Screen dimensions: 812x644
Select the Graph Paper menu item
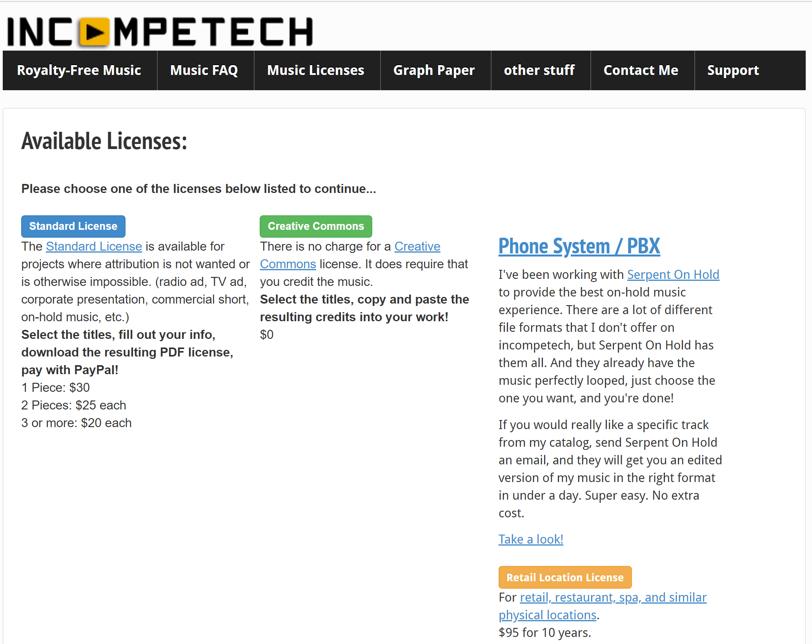434,70
